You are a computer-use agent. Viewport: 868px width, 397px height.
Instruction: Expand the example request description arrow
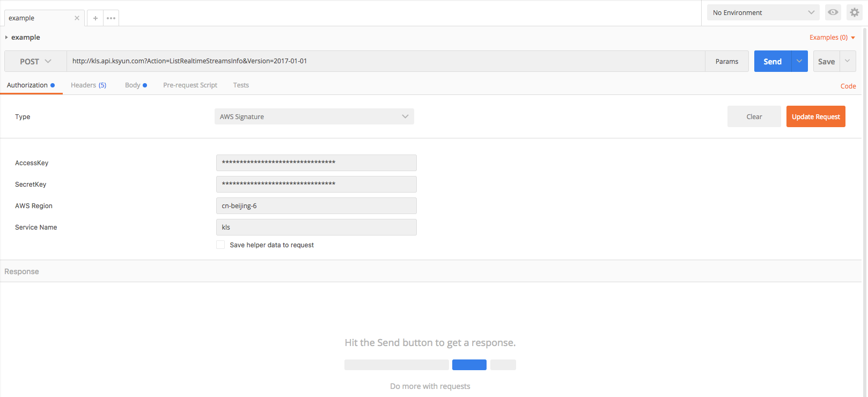(6, 38)
